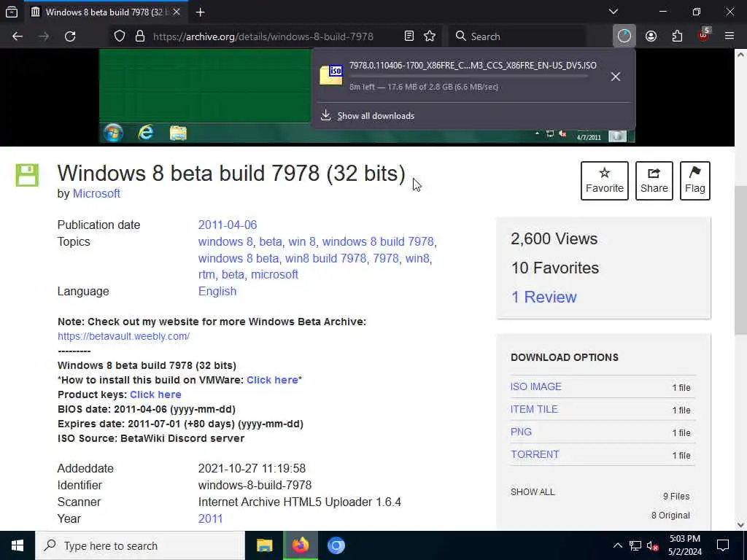The height and width of the screenshot is (560, 747).
Task: Click the taskbar search box
Action: (x=140, y=545)
